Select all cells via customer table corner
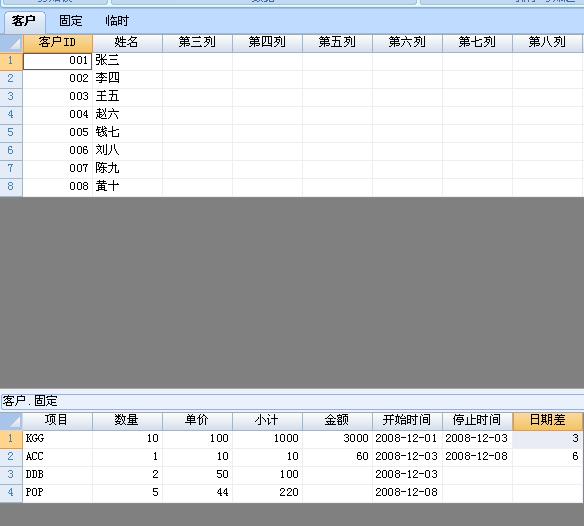Screen dimensions: 584x526 click(x=11, y=43)
